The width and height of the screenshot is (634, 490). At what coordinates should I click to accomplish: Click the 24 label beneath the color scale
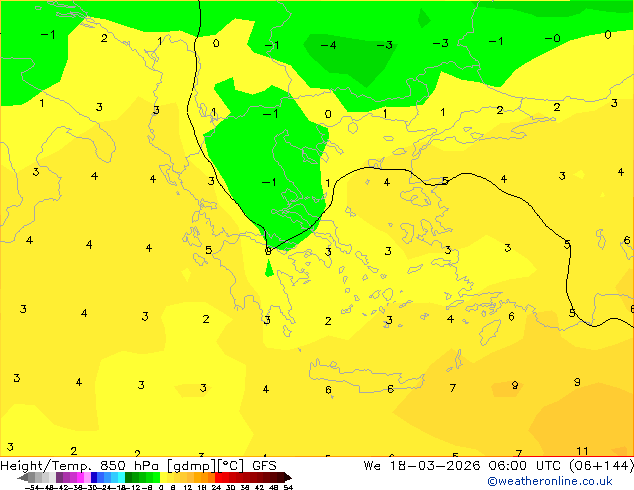click(x=216, y=487)
